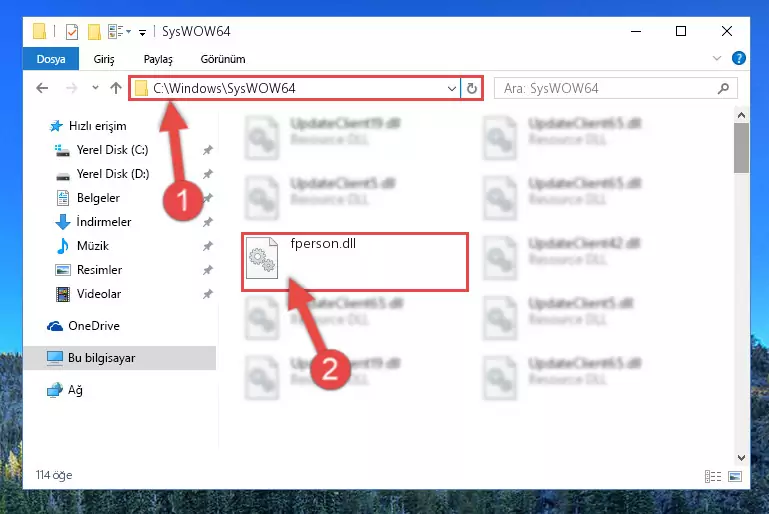
Task: Expand the address bar history dropdown
Action: pos(452,89)
